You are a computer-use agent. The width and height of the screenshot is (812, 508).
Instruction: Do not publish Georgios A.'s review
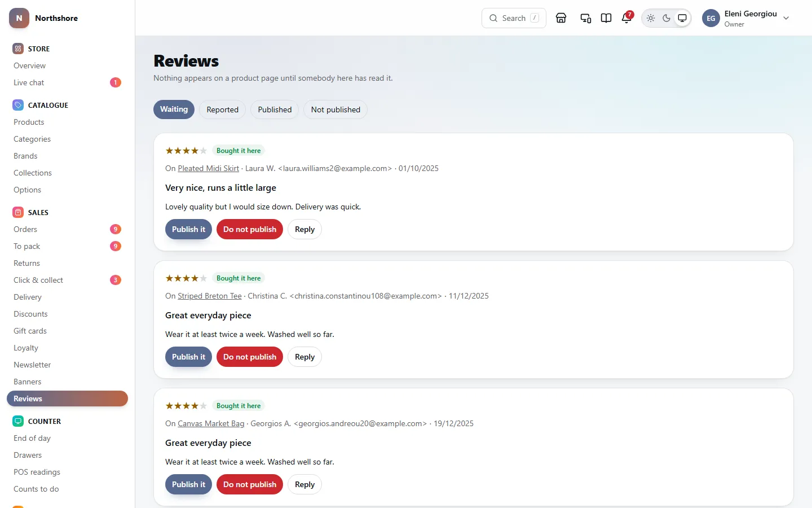click(x=250, y=484)
